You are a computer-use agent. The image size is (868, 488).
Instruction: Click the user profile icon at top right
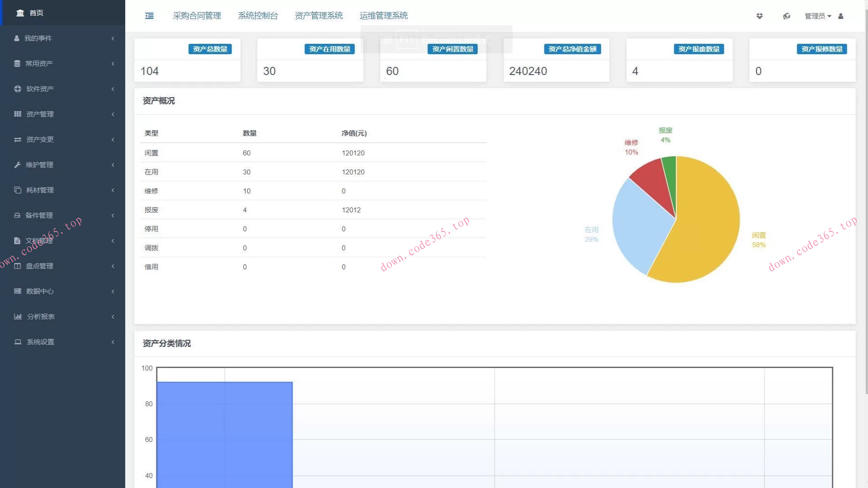pyautogui.click(x=841, y=16)
